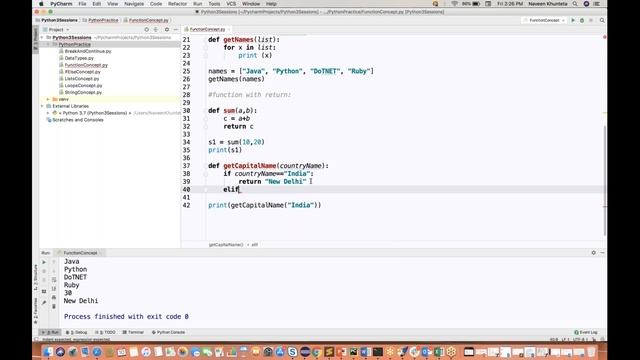Click the getCapitalName() breadcrumb below editor
This screenshot has width=640, height=360.
point(226,244)
